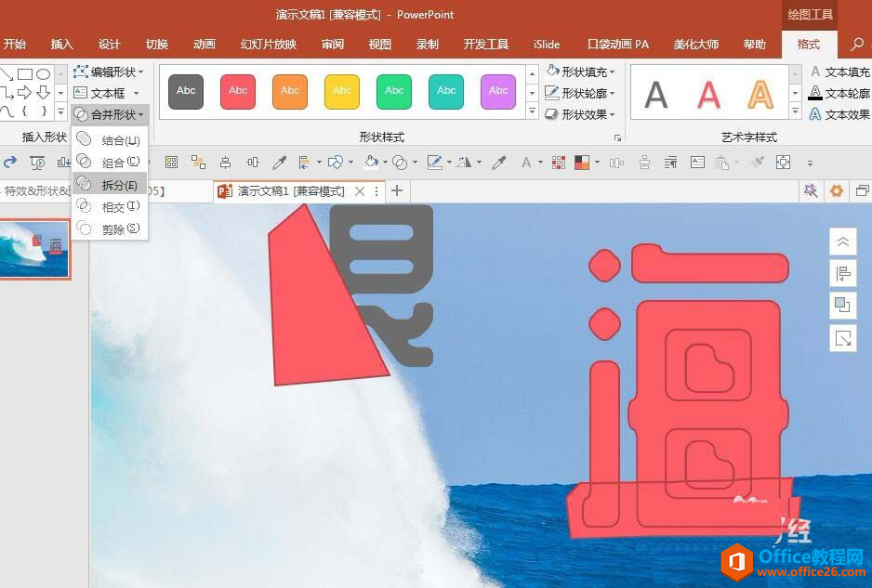
Task: Choose 拆分 (Fragment) from merge shapes menu
Action: point(110,184)
